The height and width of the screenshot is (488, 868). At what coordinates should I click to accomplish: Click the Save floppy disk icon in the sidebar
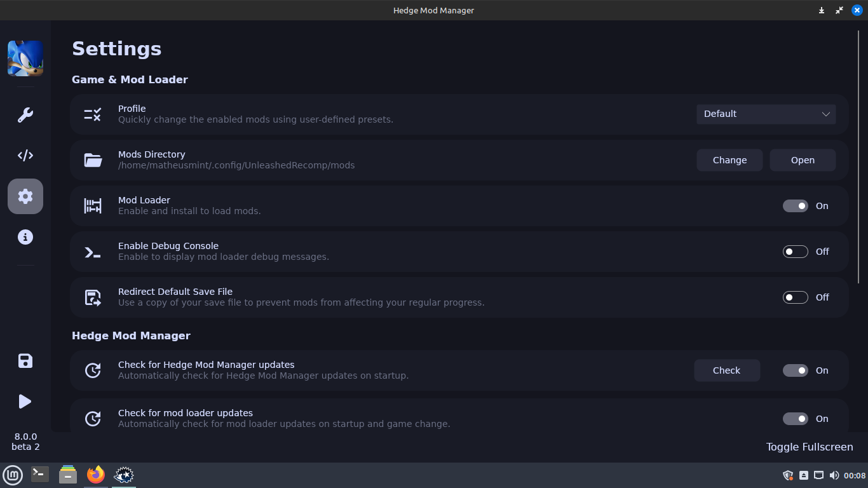tap(25, 361)
